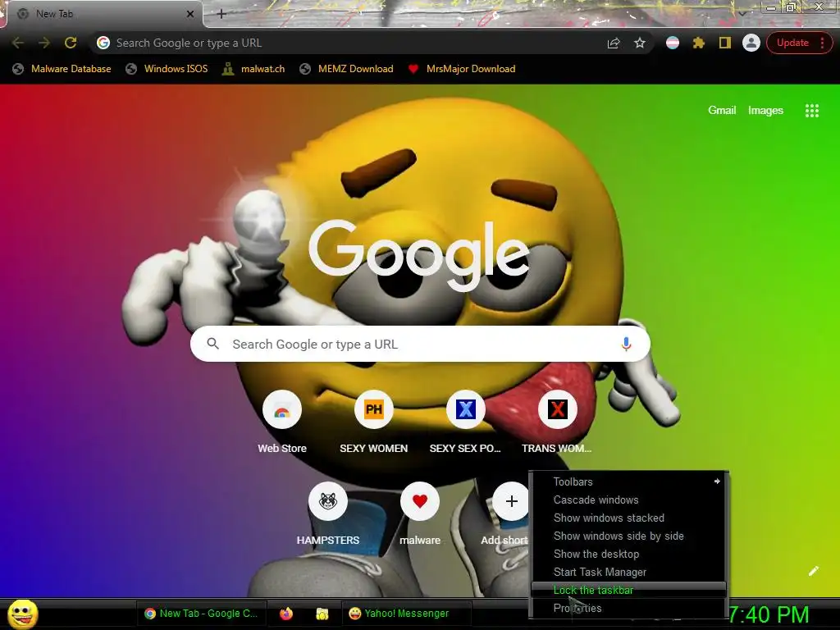The width and height of the screenshot is (840, 630).
Task: Open Chrome three-dot menu
Action: coord(822,43)
